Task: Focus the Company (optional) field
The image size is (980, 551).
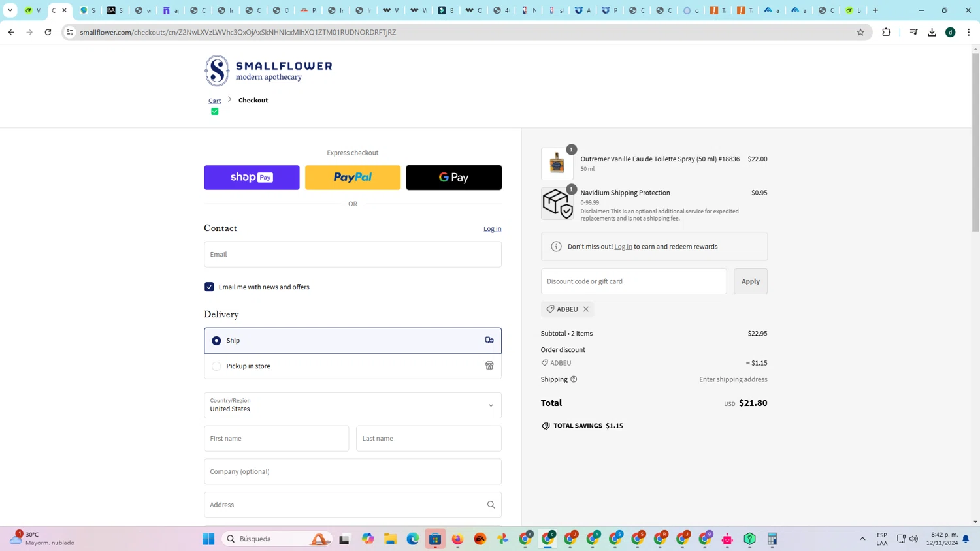Action: click(353, 471)
